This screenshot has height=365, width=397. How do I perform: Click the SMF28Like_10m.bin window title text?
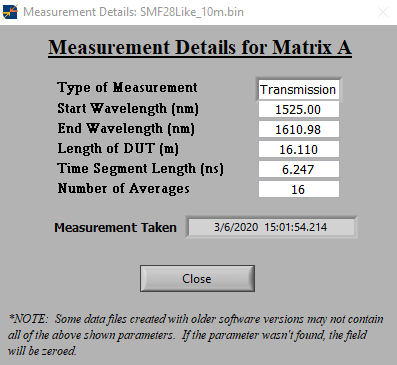coord(192,12)
